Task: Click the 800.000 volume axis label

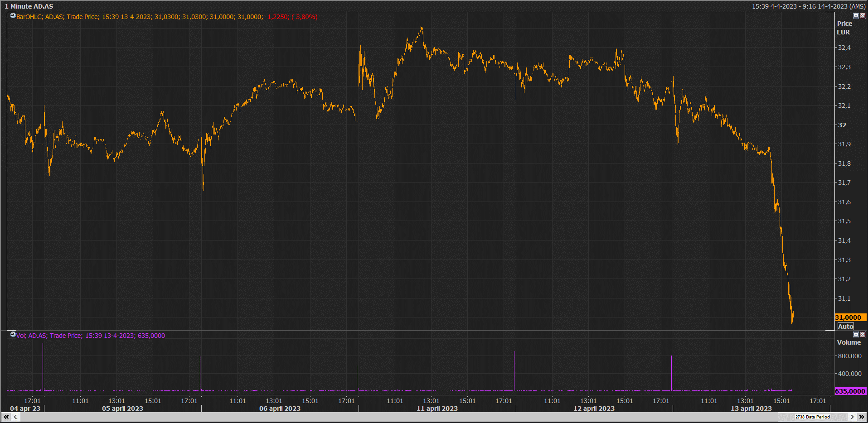Action: point(849,356)
